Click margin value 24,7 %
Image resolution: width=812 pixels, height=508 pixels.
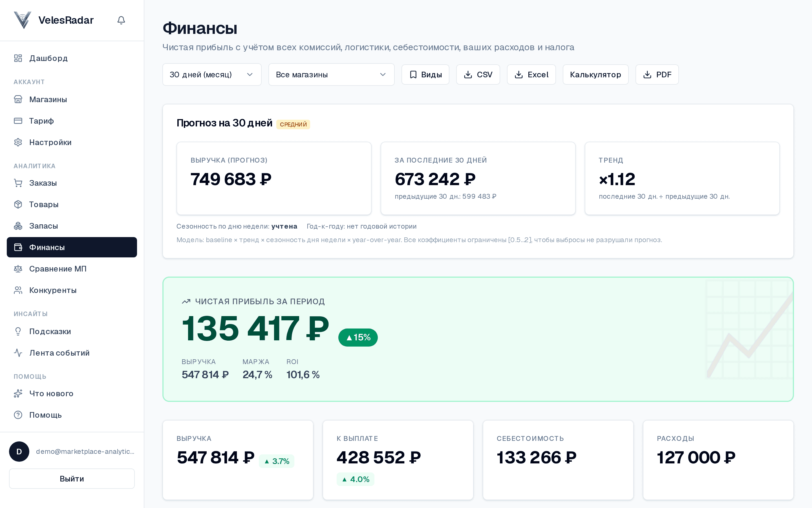[257, 374]
